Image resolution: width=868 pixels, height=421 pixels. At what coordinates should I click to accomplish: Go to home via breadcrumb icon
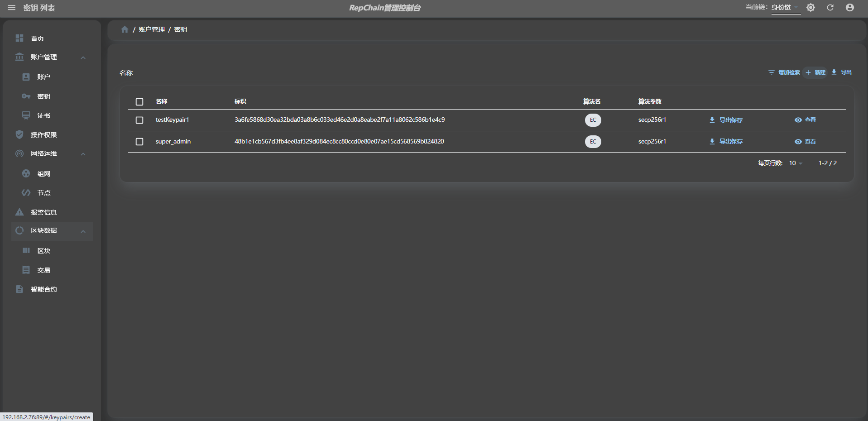point(125,29)
